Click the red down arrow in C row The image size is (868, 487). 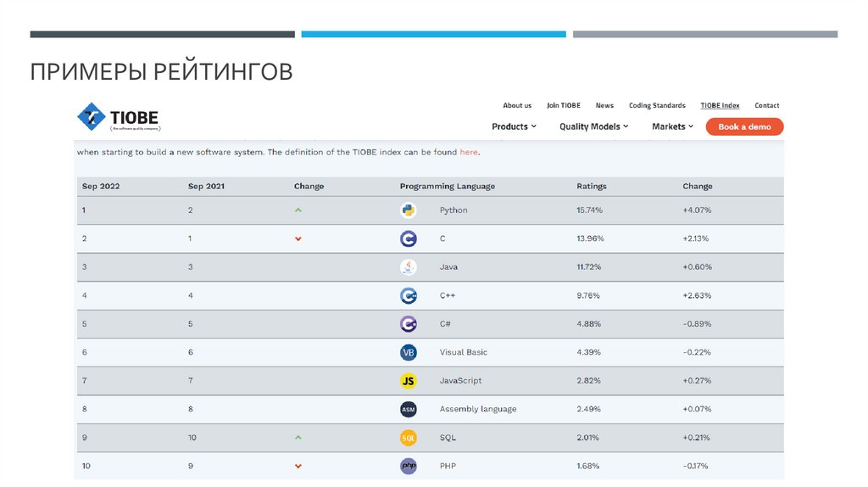click(x=298, y=238)
